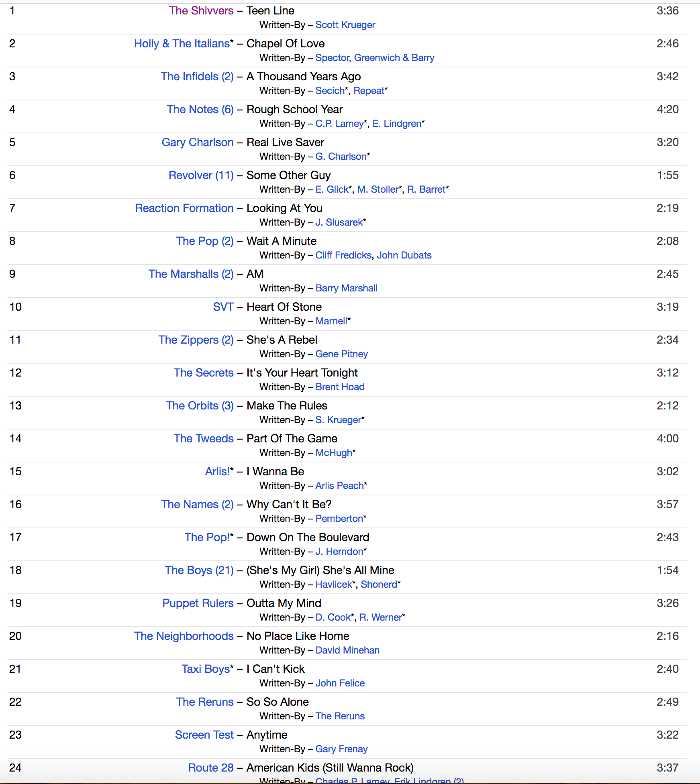Screen dimensions: 700x784
Task: Open Gary Charlson artist page
Action: [198, 143]
